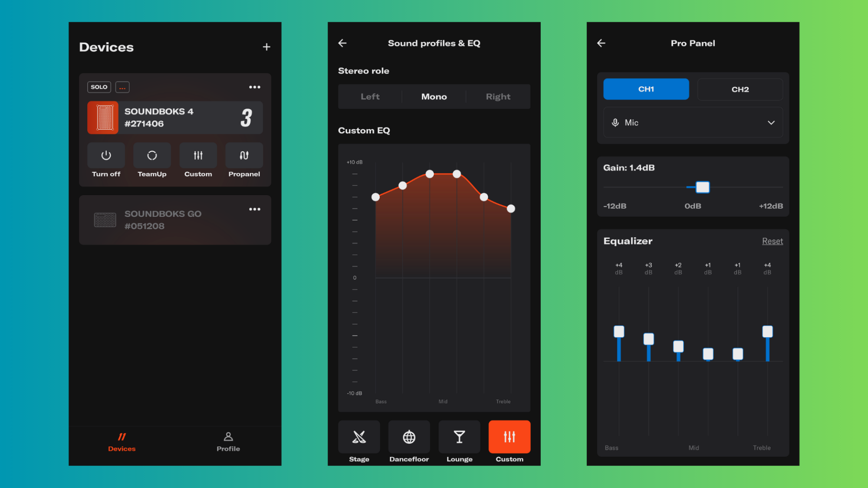
Task: Open options menu for SOUNDBOKS GO
Action: pos(255,209)
